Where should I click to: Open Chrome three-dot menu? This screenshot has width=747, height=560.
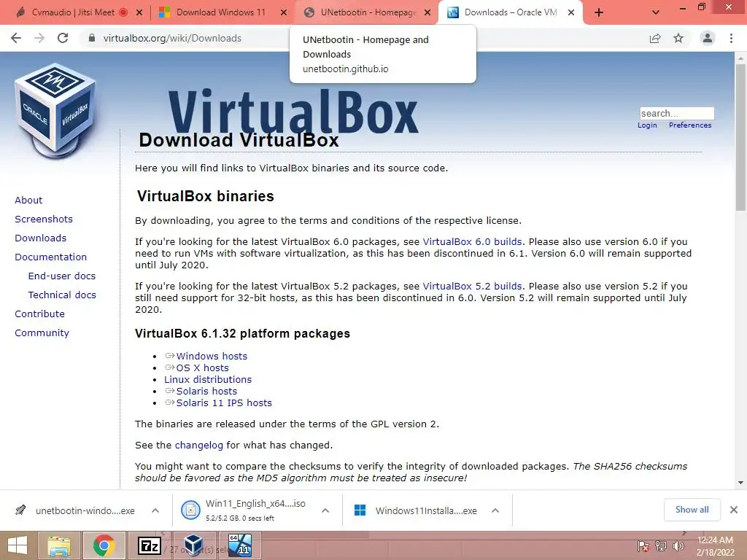click(x=731, y=38)
